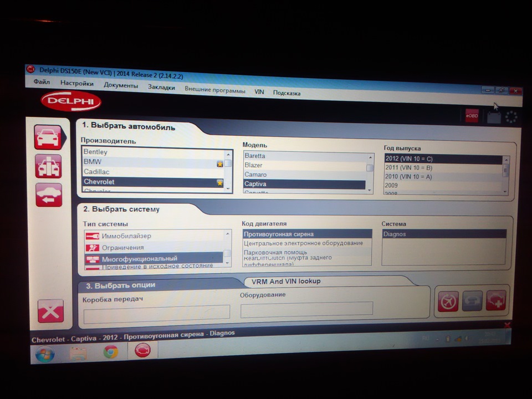The height and width of the screenshot is (399, 532).
Task: Click the Оборудование field
Action: pyautogui.click(x=306, y=309)
